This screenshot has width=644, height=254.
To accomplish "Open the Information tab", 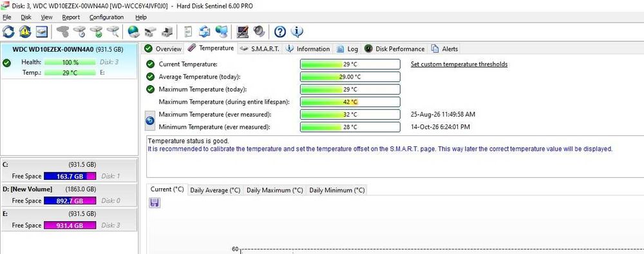I will pos(308,49).
